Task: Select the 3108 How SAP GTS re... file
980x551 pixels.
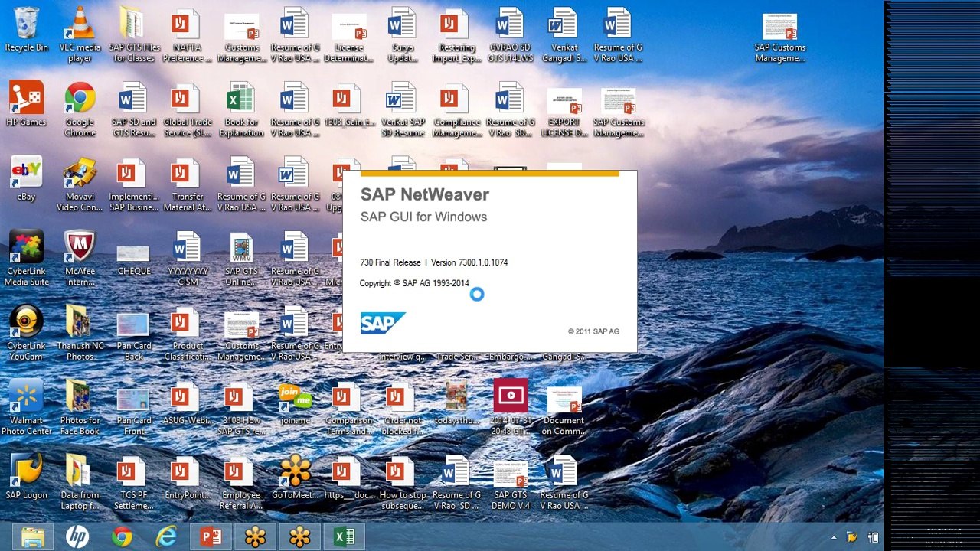Action: (241, 408)
